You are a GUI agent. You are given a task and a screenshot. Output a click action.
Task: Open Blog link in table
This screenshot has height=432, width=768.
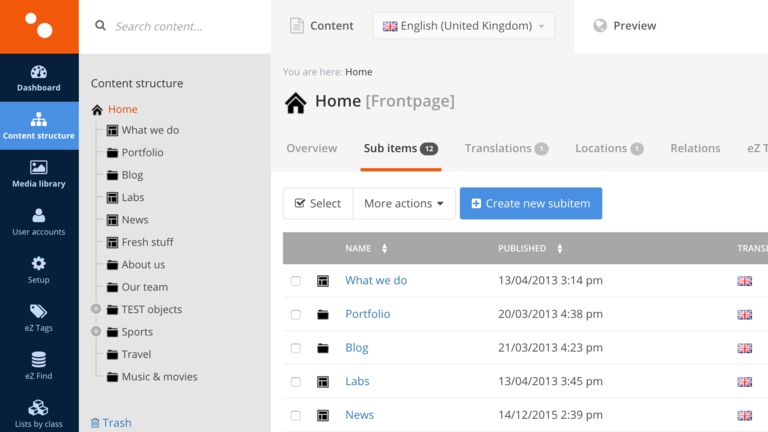[x=357, y=348]
